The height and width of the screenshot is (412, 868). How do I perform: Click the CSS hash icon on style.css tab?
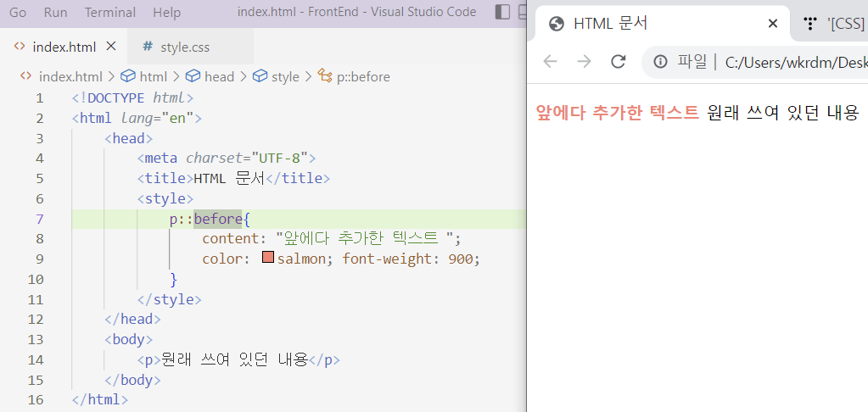click(x=148, y=47)
